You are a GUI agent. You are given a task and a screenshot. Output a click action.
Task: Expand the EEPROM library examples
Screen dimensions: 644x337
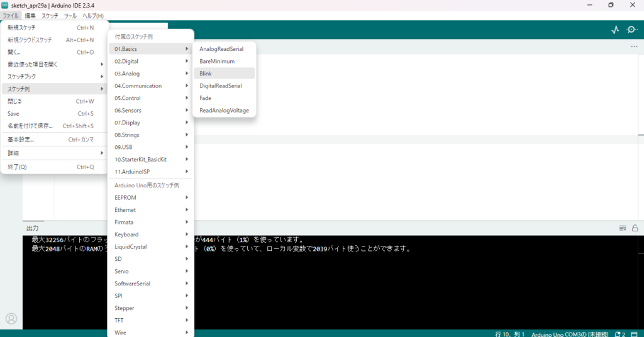click(151, 197)
